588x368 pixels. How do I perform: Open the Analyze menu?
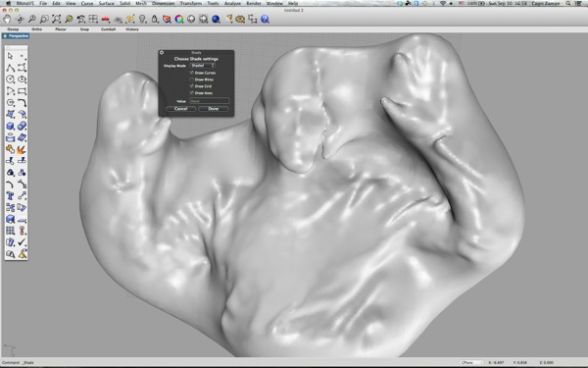point(232,3)
